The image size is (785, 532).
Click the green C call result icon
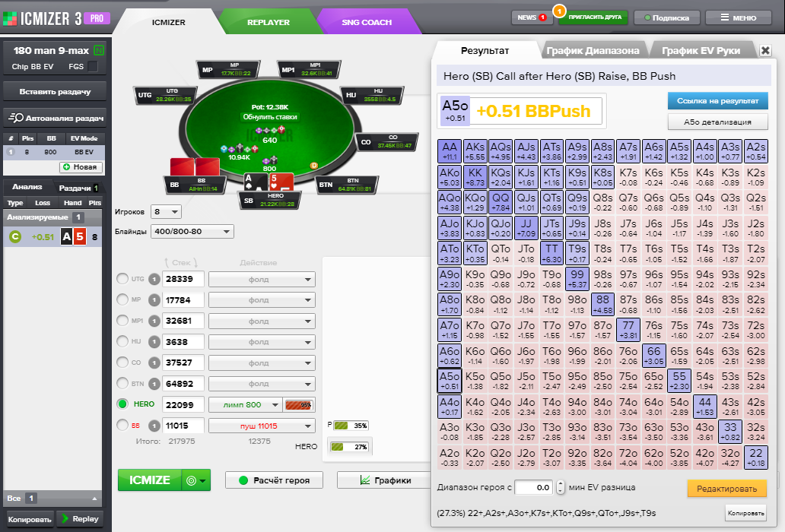pos(15,237)
